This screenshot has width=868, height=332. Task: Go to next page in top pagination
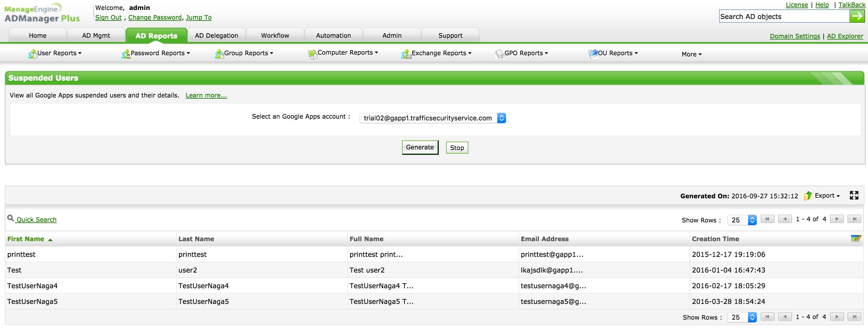[x=837, y=219]
